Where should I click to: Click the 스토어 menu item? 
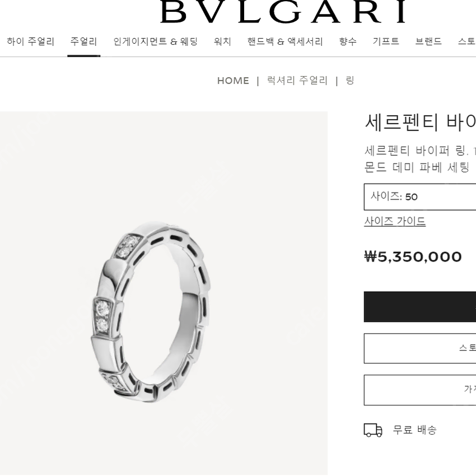coord(466,41)
